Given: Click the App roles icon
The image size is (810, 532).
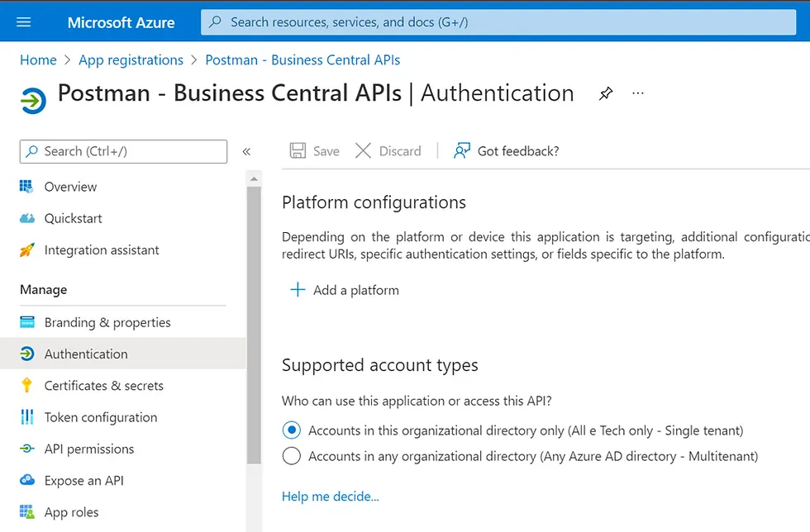Looking at the screenshot, I should [26, 512].
